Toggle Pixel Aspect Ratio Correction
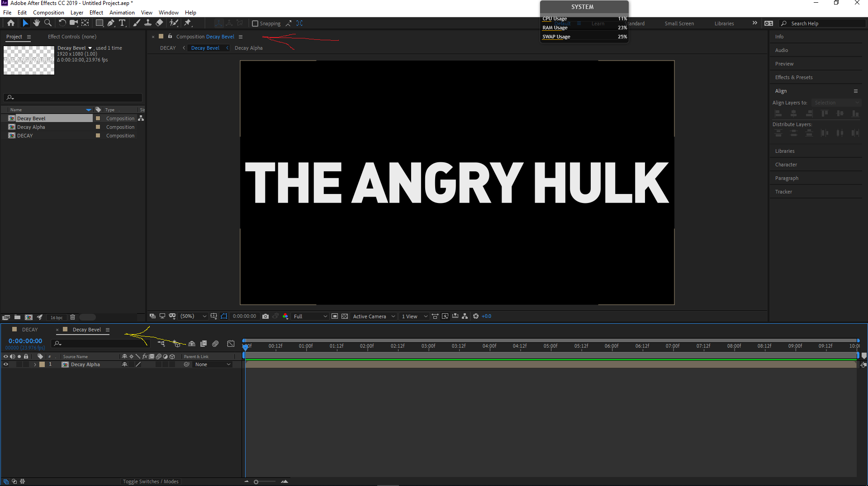Viewport: 868px width, 486px height. point(435,316)
